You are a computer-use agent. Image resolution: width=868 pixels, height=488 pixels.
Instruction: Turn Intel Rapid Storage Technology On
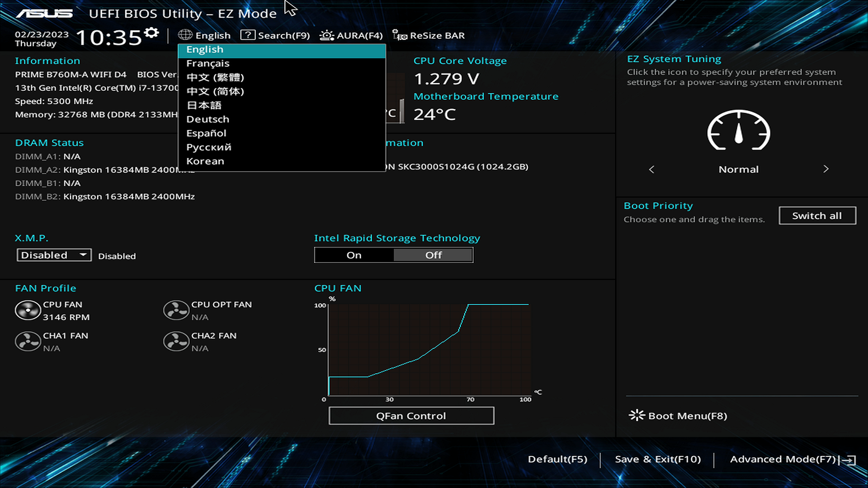point(354,255)
